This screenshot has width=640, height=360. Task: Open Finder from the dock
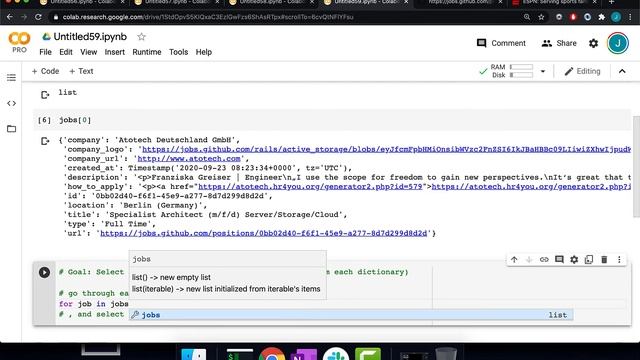click(x=193, y=353)
